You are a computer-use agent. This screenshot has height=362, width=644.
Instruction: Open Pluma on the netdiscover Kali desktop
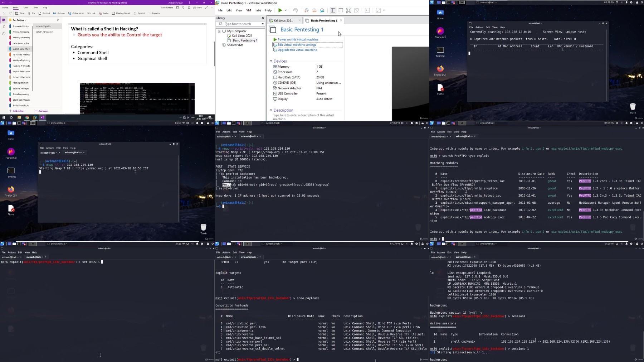(x=440, y=89)
